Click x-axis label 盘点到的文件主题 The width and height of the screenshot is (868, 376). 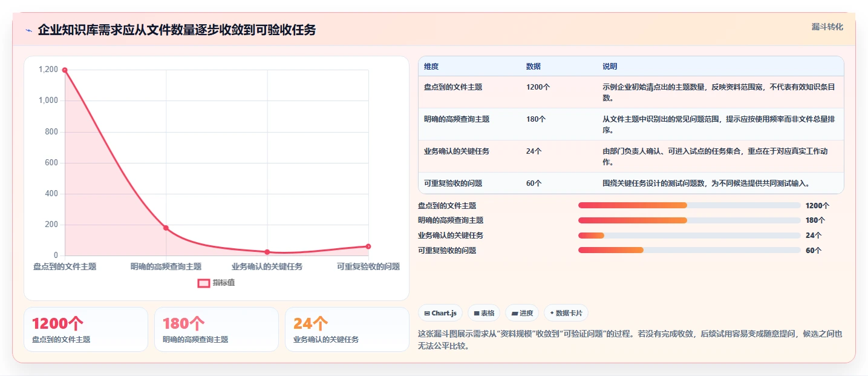pos(65,266)
